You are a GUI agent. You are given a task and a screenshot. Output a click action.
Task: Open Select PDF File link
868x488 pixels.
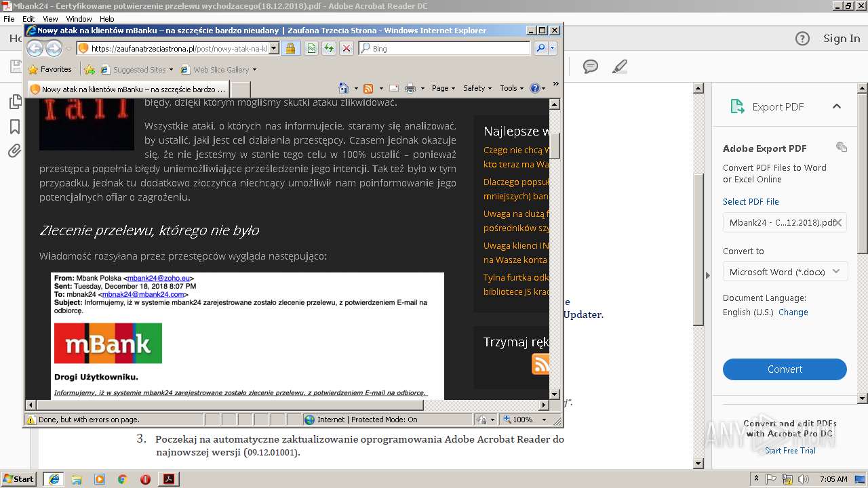click(751, 201)
